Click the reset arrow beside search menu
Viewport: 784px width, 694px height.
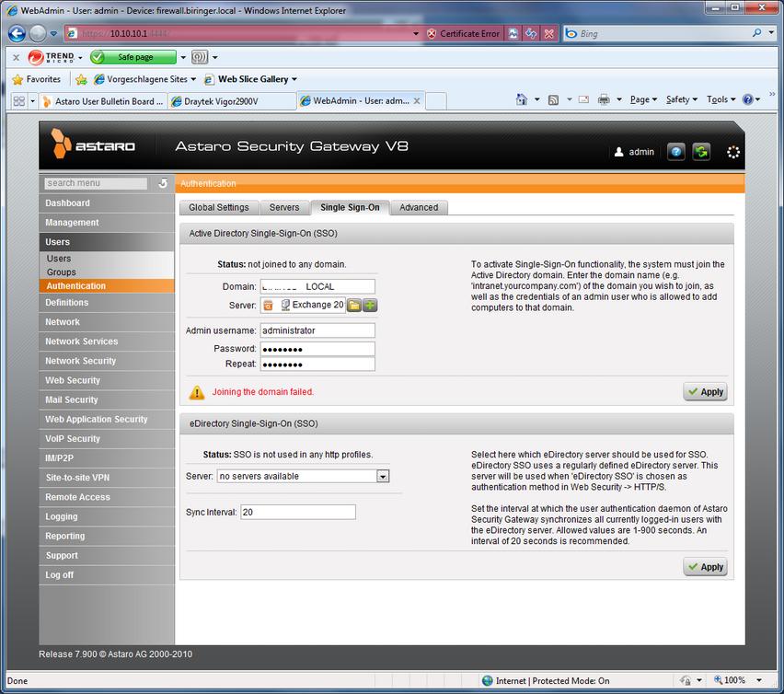coord(163,183)
